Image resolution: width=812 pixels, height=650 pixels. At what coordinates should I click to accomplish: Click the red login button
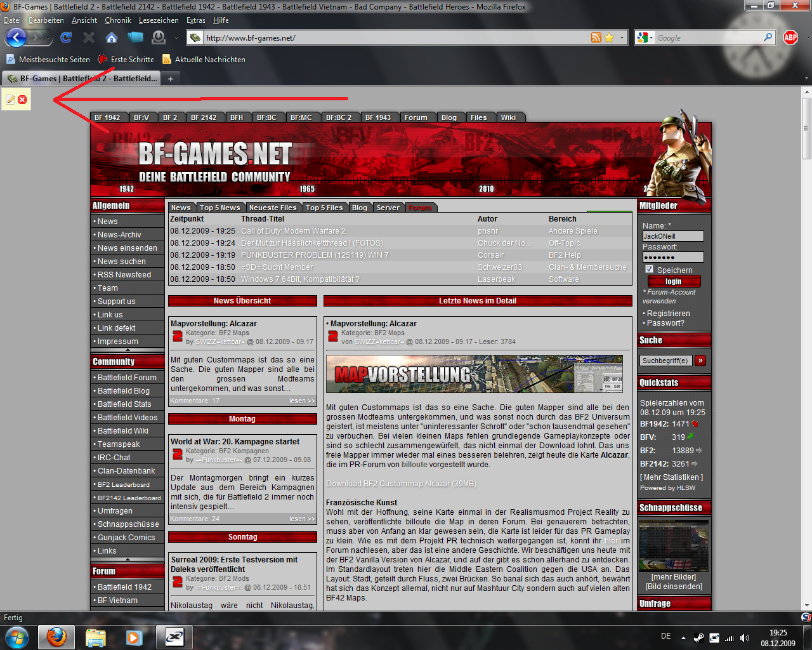(x=674, y=281)
